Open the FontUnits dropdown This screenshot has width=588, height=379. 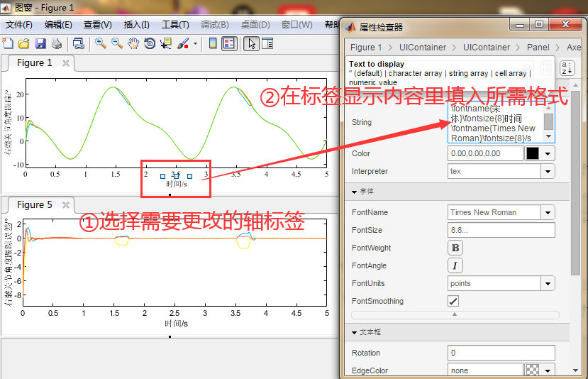(x=548, y=284)
